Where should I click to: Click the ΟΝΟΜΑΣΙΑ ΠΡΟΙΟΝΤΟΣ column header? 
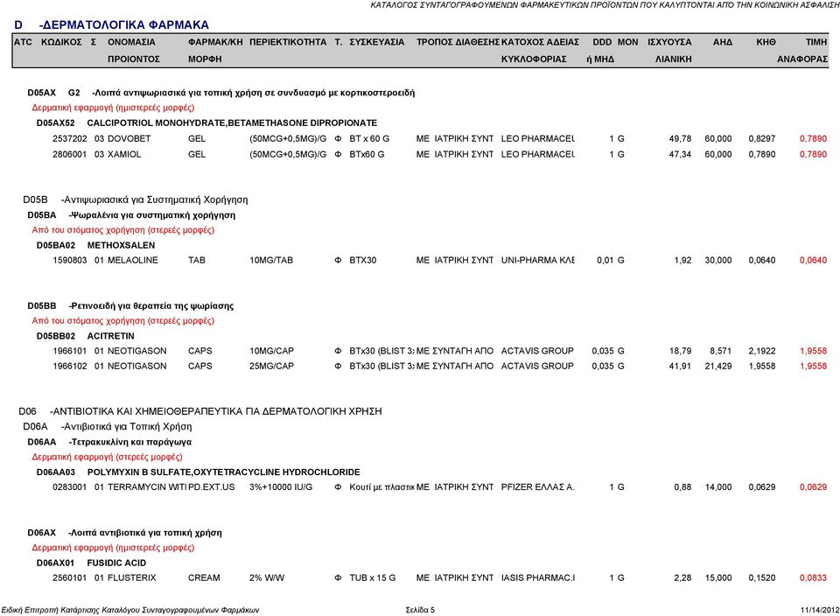click(x=133, y=51)
